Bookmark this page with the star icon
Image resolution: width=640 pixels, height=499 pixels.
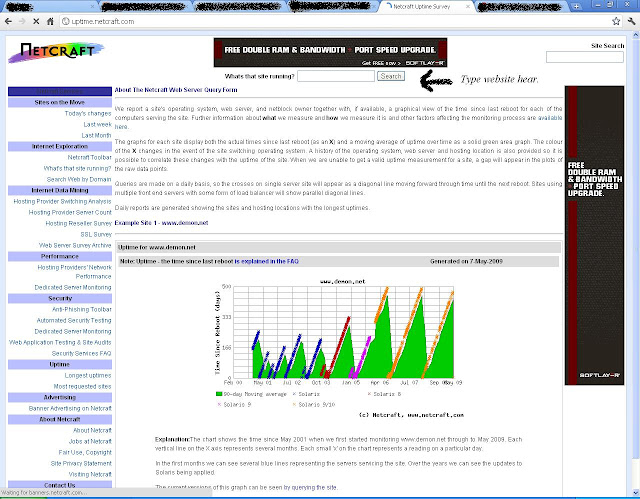(616, 21)
